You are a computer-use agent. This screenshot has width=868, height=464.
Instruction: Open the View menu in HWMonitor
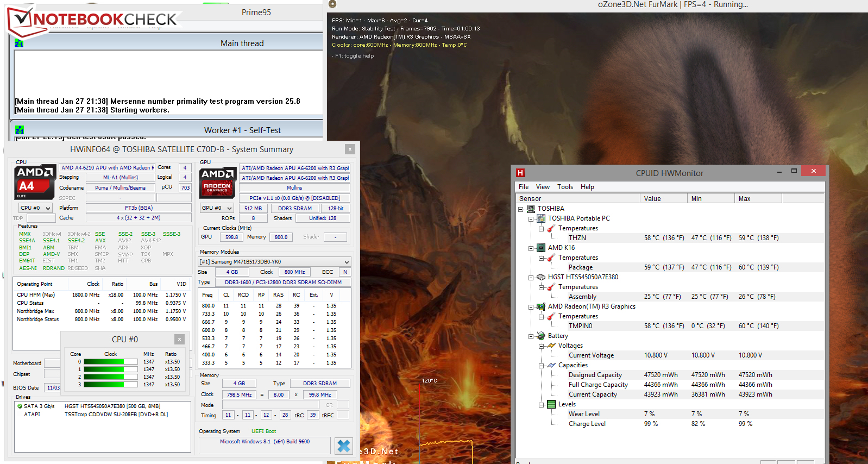coord(543,187)
